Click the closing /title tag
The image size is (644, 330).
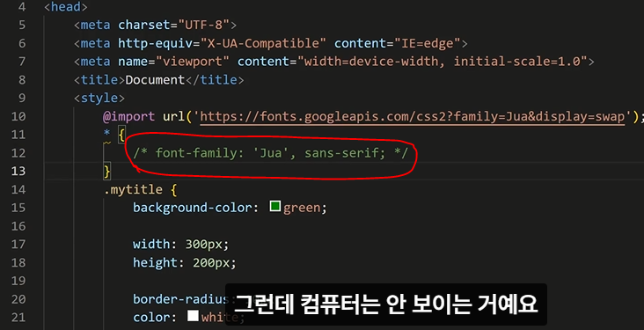pyautogui.click(x=215, y=80)
